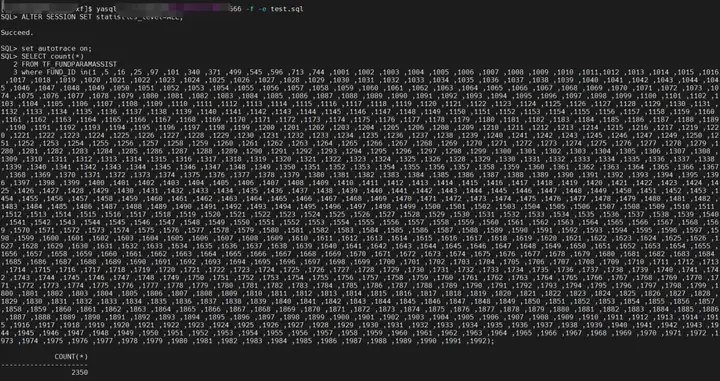This screenshot has height=381, width=720.
Task: Click the SELECT count(*) query line
Action: [42, 56]
